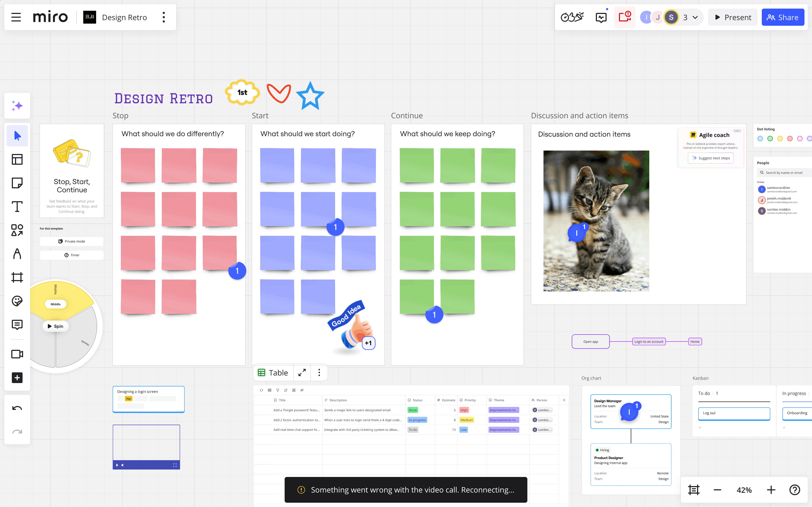Open the main hamburger menu
Image resolution: width=812 pixels, height=507 pixels.
point(16,17)
